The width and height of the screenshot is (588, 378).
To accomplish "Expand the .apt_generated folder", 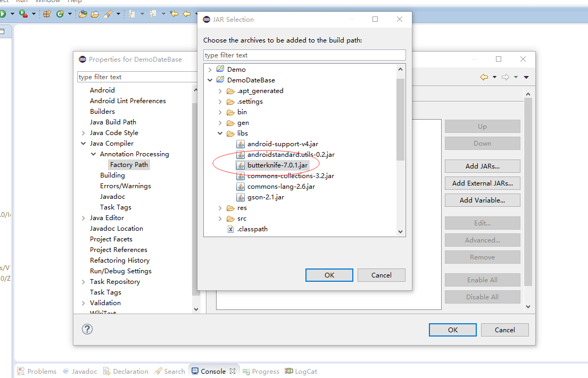I will click(x=220, y=91).
